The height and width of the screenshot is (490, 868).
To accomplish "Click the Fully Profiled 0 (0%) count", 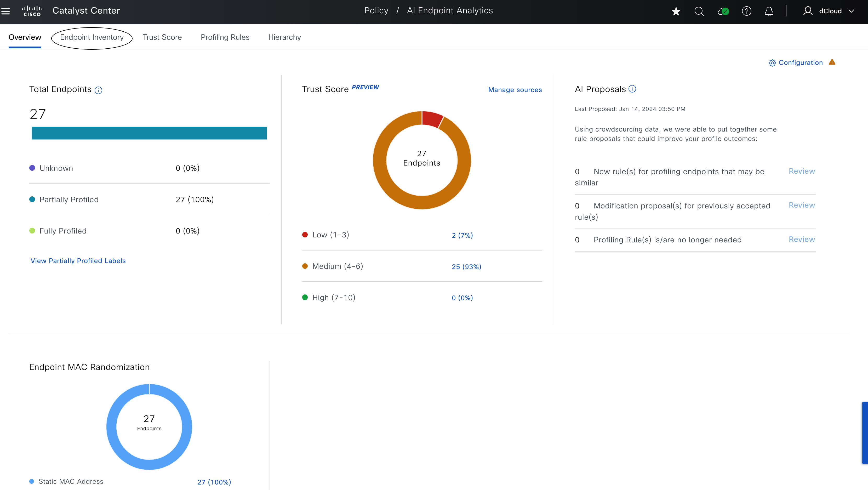I will [188, 231].
